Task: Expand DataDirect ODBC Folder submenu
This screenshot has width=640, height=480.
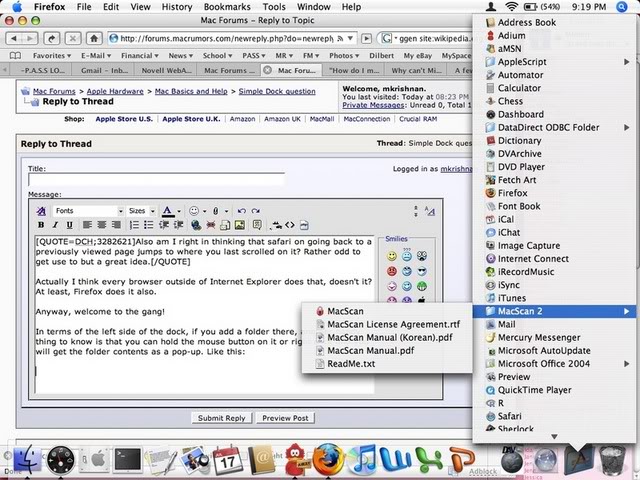Action: (x=555, y=127)
